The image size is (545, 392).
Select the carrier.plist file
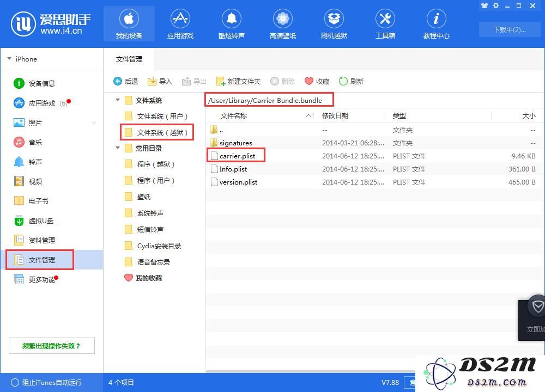click(374, 156)
